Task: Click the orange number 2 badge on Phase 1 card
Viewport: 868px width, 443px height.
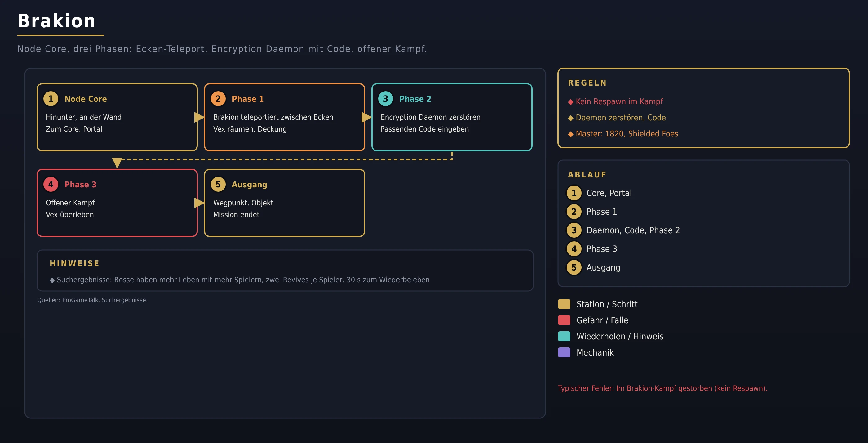Action: 218,99
